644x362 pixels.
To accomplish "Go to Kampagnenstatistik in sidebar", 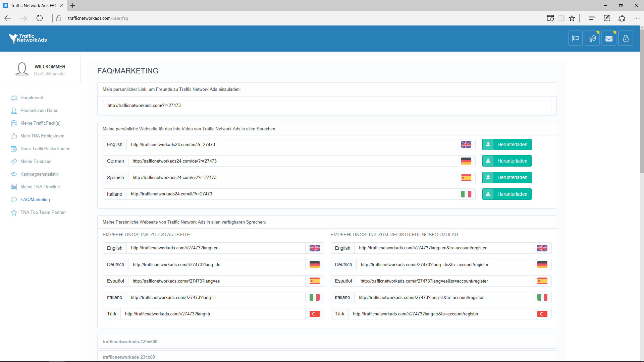I will (x=39, y=174).
